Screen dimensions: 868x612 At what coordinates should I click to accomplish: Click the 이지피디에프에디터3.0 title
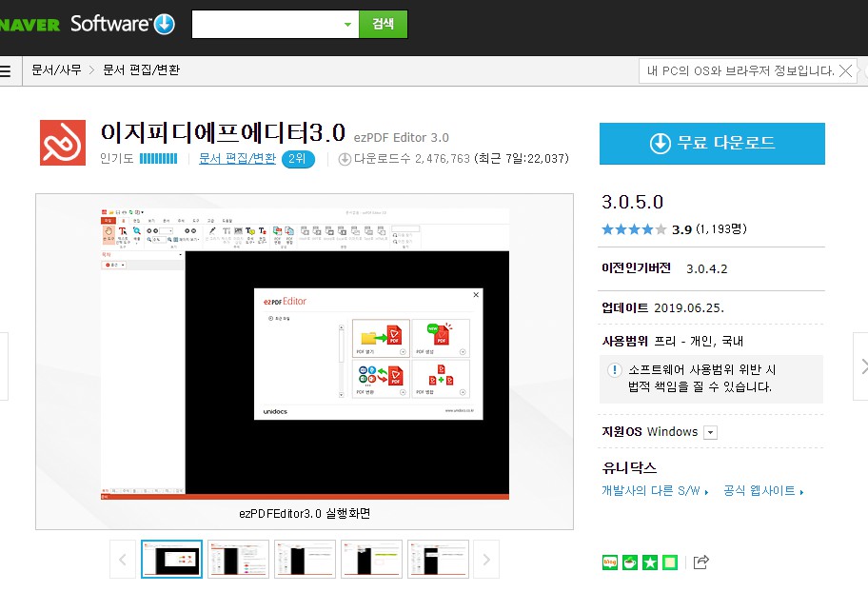click(223, 133)
